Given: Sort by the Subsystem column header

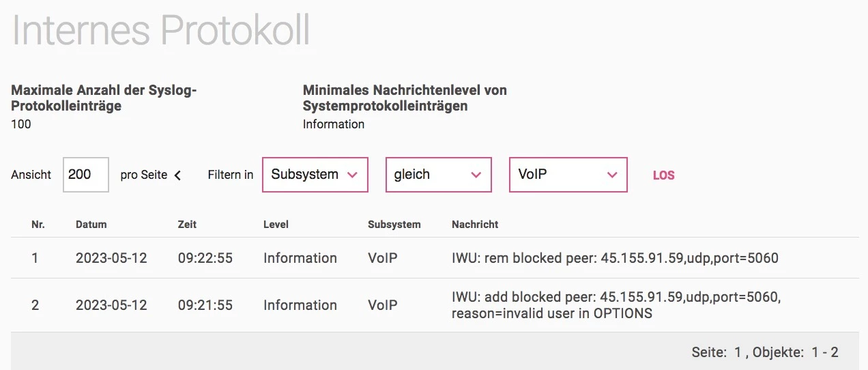Looking at the screenshot, I should [x=394, y=224].
